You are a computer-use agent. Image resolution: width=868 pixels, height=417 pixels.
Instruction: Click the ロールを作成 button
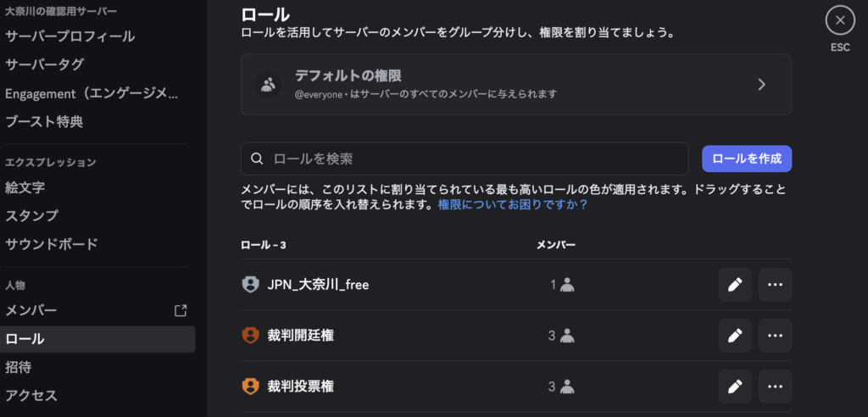click(x=747, y=158)
